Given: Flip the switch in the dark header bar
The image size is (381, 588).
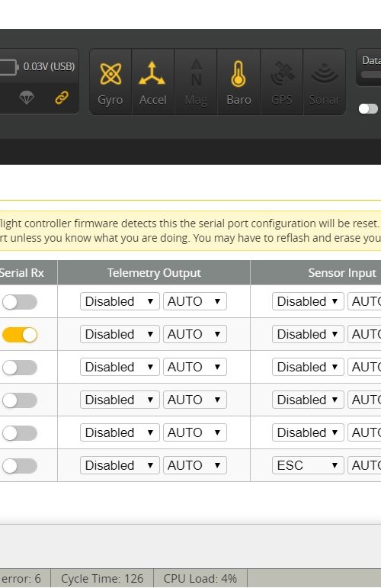Looking at the screenshot, I should pyautogui.click(x=368, y=109).
